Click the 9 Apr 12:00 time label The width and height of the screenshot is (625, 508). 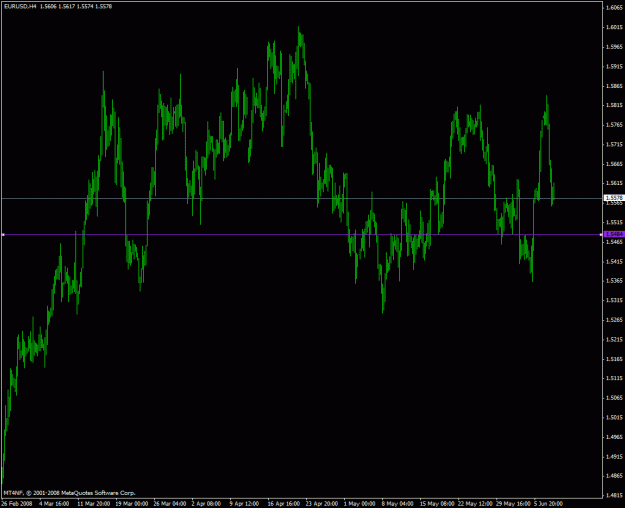click(x=244, y=504)
